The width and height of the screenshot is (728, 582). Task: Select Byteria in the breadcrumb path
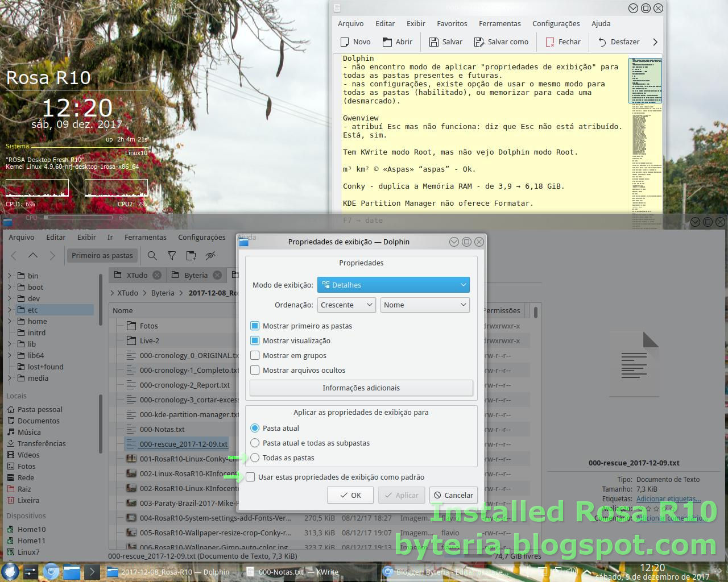[163, 293]
